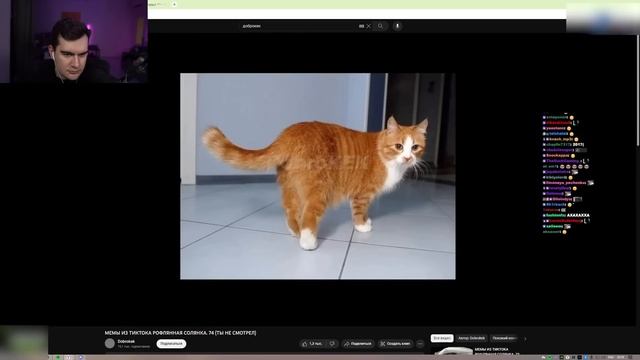Select the 'Все видео' filter chip
640x360 pixels.
442,338
